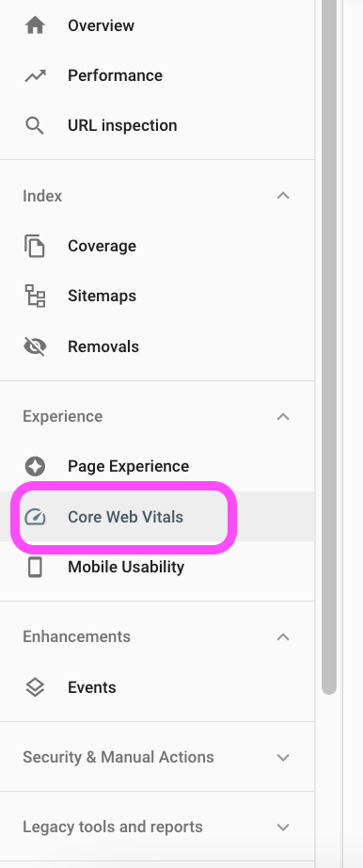This screenshot has height=868, width=363.
Task: Click the URL inspection magnifier icon
Action: pyautogui.click(x=35, y=125)
